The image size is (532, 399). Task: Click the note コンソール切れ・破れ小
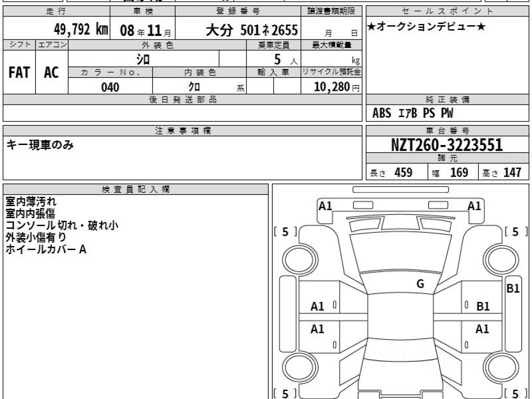coord(62,225)
